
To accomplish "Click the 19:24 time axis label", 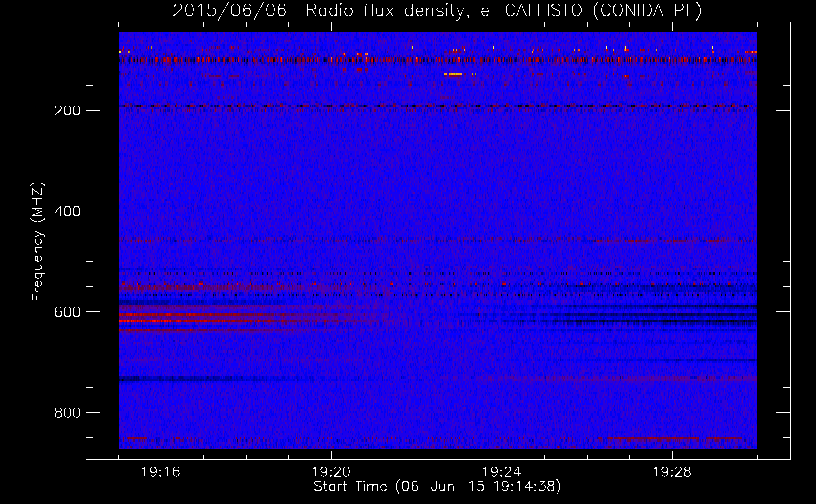I will tap(502, 472).
